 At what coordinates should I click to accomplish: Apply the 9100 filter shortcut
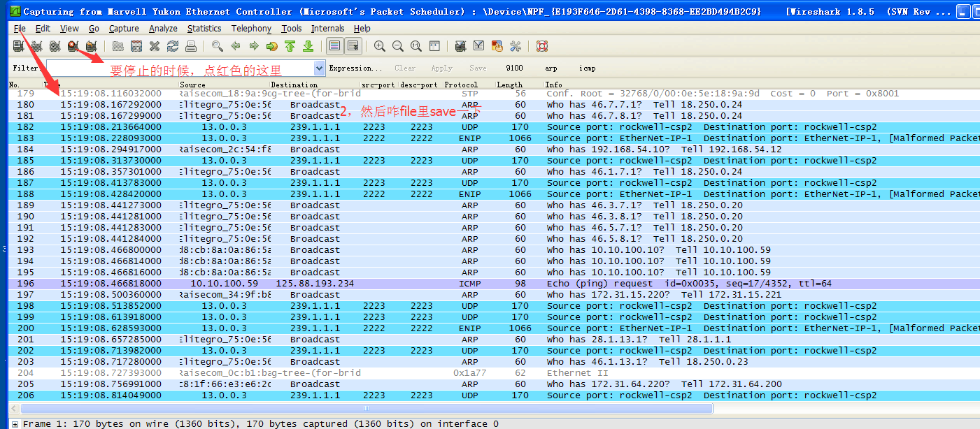pos(514,68)
